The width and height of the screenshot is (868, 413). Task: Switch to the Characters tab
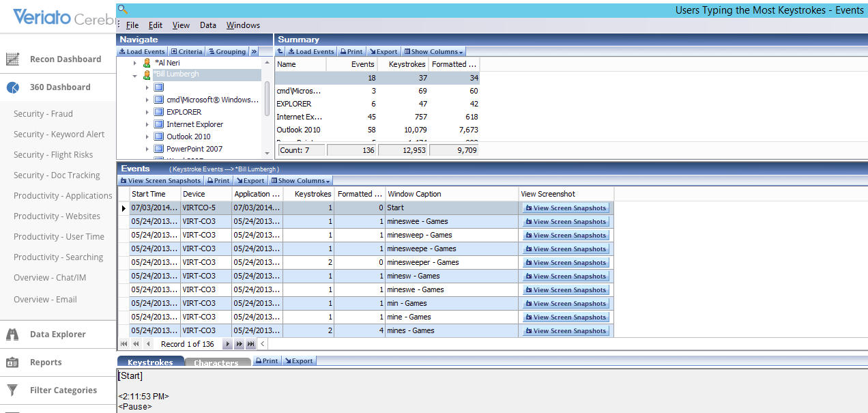216,362
